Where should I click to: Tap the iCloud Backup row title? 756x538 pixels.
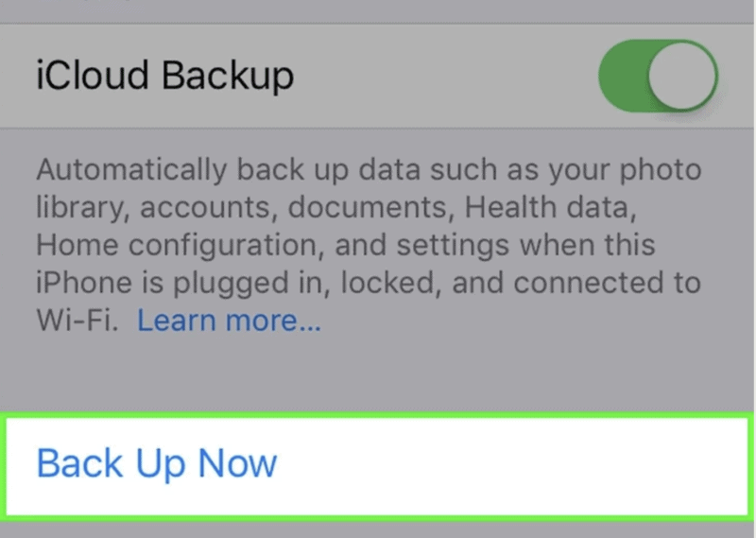click(x=164, y=76)
